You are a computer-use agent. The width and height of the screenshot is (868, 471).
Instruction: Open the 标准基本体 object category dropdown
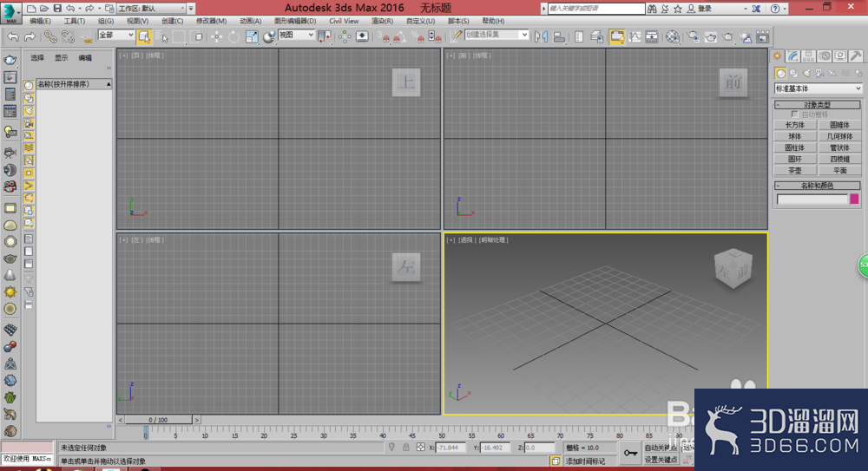[819, 88]
